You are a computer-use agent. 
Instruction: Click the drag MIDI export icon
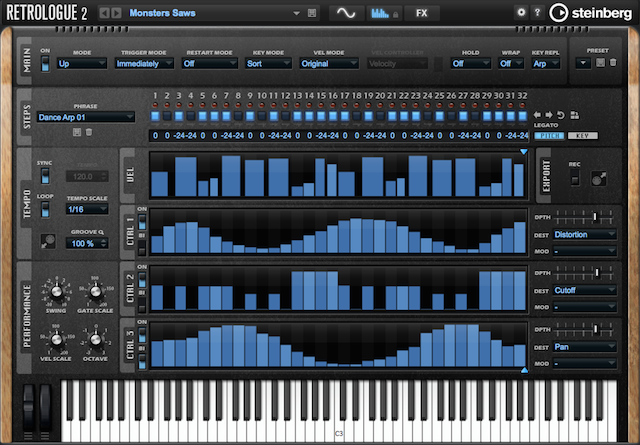click(599, 179)
